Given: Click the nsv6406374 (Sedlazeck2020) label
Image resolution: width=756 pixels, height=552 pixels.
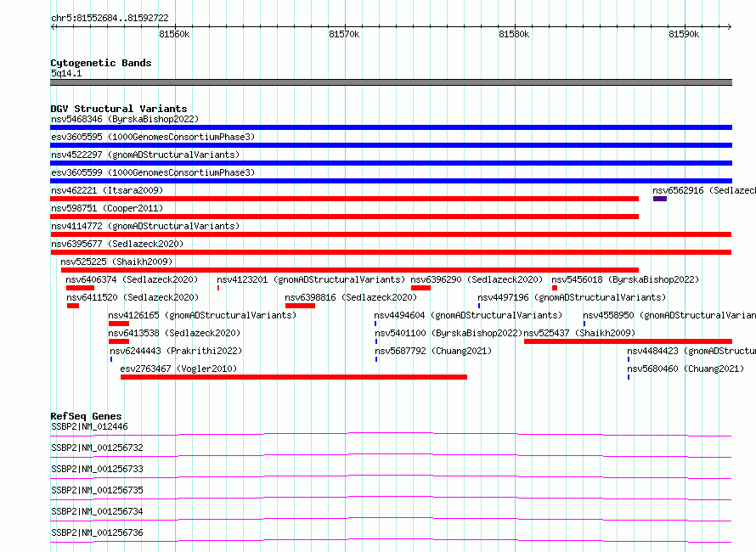Looking at the screenshot, I should [132, 279].
